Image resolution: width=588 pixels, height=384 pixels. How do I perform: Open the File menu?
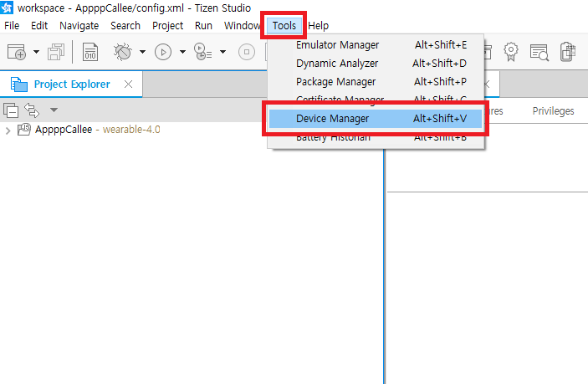click(12, 25)
